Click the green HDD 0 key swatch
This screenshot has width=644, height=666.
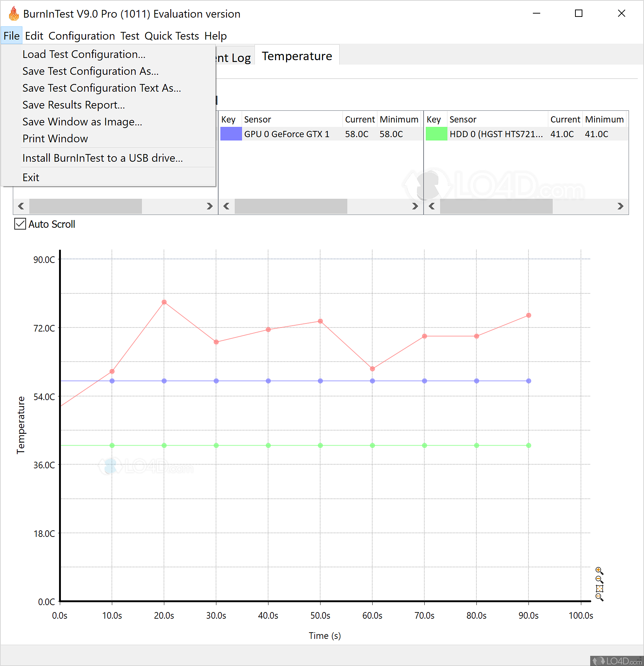[436, 134]
